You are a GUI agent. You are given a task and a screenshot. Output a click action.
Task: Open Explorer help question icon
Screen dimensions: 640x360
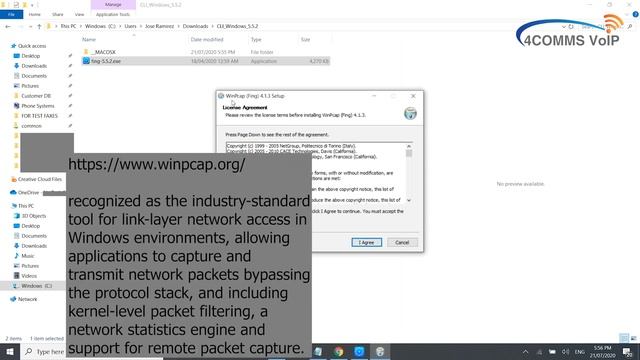pos(635,14)
